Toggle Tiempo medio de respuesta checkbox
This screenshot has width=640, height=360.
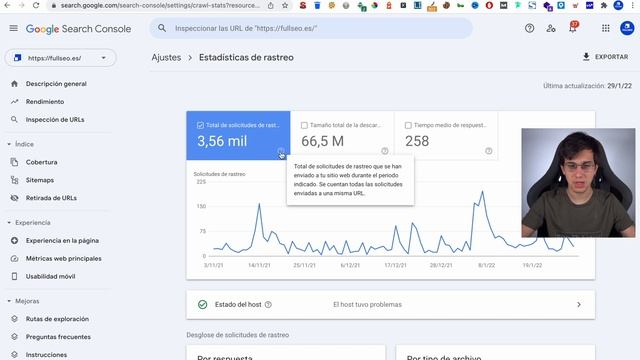pyautogui.click(x=408, y=125)
